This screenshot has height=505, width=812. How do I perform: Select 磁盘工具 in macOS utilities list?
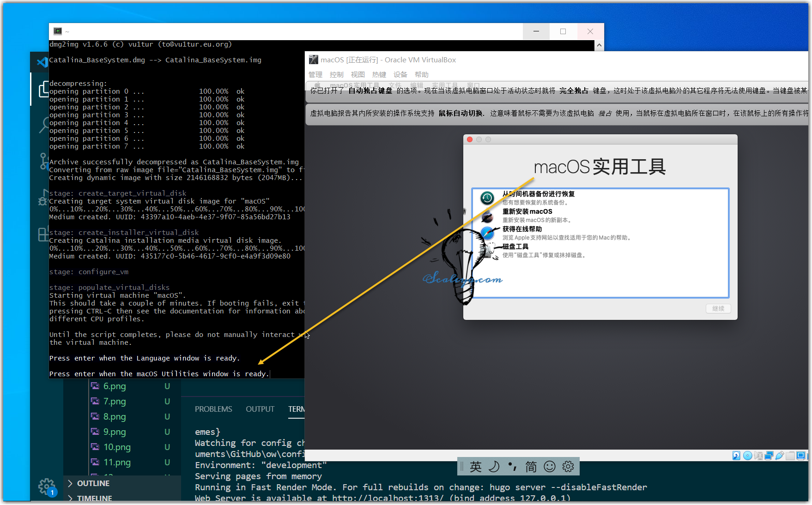click(515, 246)
